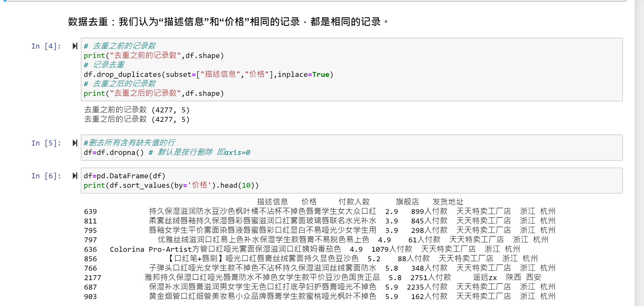644x306 pixels.
Task: Click the In [5] prompt label
Action: pyautogui.click(x=46, y=143)
